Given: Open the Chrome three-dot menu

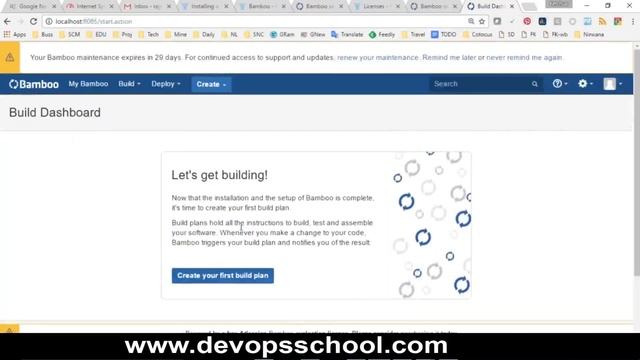Looking at the screenshot, I should 633,21.
